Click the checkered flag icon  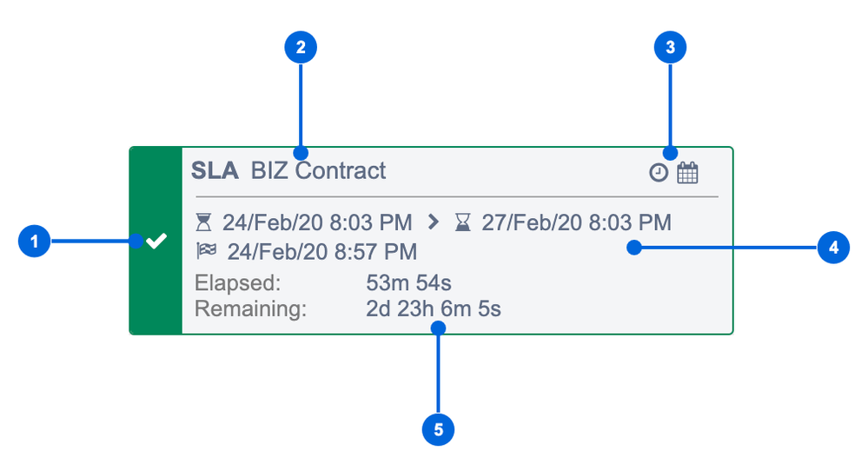(x=207, y=251)
